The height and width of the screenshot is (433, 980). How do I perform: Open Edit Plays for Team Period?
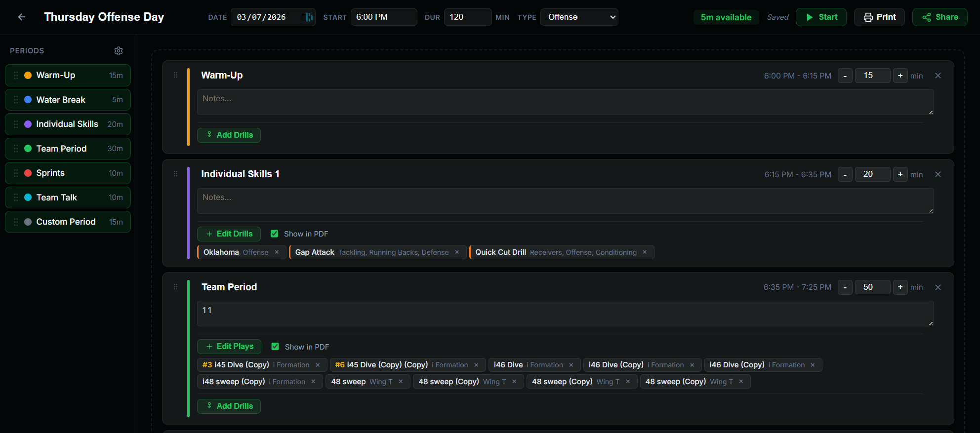(x=229, y=347)
